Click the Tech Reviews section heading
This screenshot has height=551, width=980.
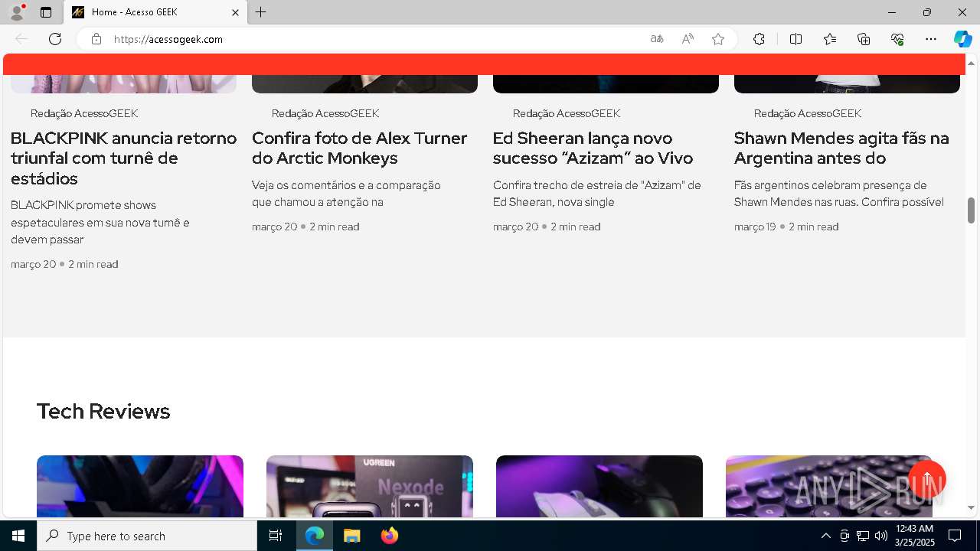point(103,412)
